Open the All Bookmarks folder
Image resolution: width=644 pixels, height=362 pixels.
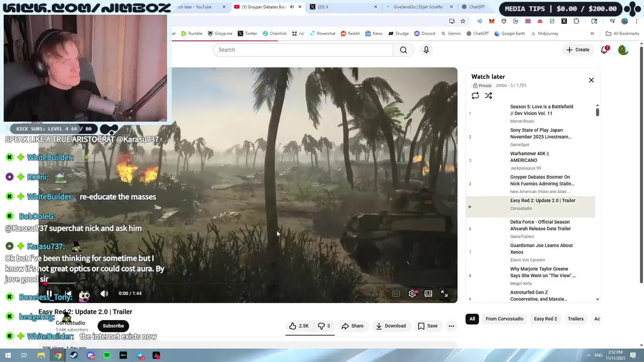(622, 34)
